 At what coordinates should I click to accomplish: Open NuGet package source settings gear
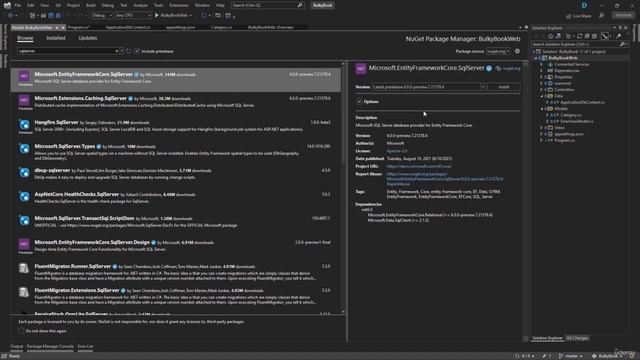click(517, 51)
